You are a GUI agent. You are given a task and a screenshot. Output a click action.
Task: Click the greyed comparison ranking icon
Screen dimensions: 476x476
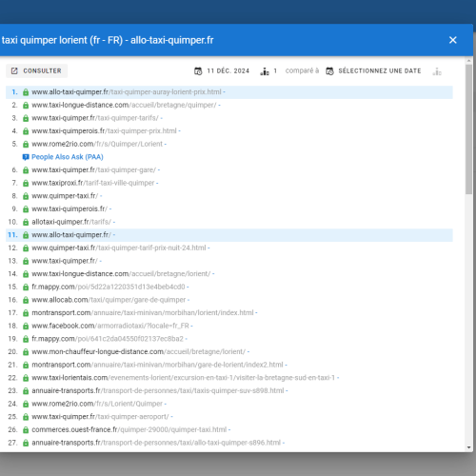[437, 71]
